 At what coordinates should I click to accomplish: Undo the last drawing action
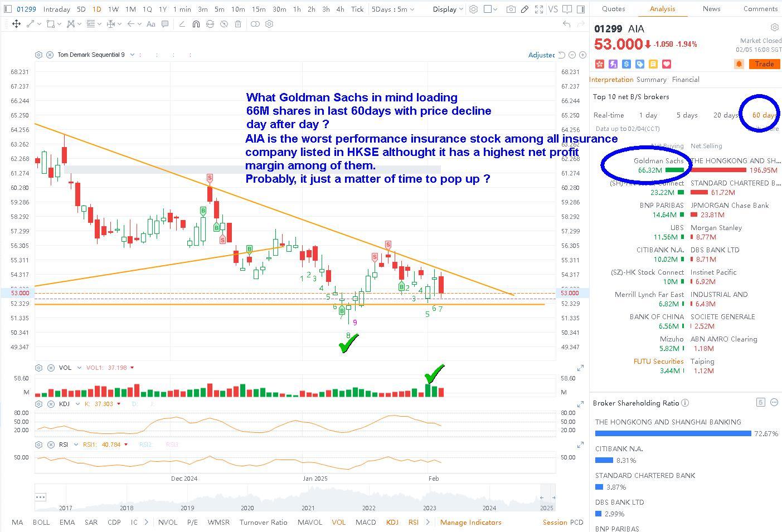coord(566,24)
